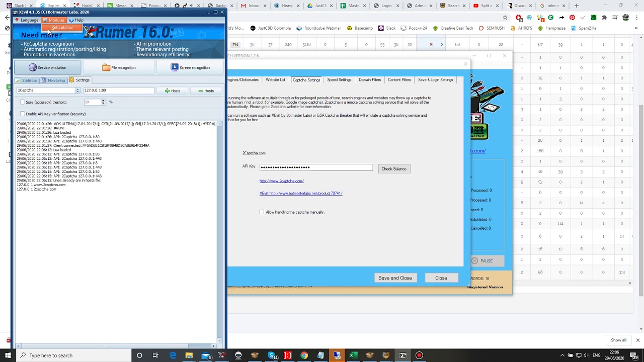This screenshot has width=644, height=362.
Task: Click the XEvil log vertical scrollbar
Action: [219, 231]
